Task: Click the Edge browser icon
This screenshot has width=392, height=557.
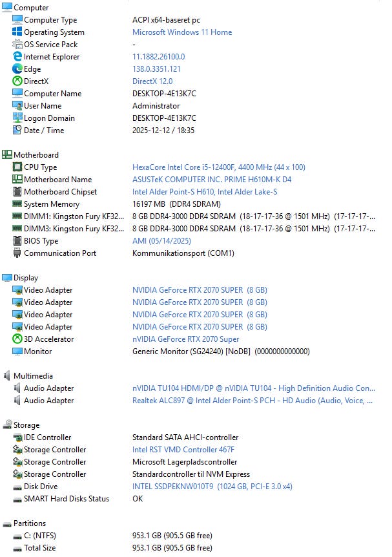Action: coord(17,69)
